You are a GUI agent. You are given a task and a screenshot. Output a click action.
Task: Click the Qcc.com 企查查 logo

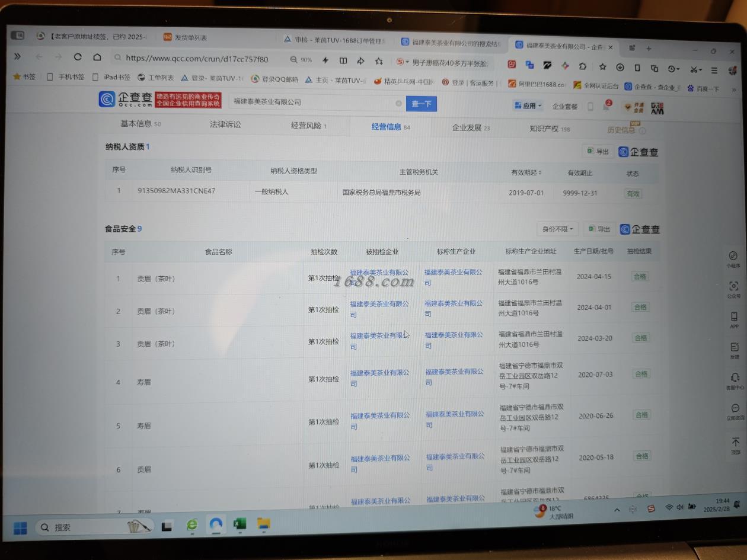click(x=124, y=100)
